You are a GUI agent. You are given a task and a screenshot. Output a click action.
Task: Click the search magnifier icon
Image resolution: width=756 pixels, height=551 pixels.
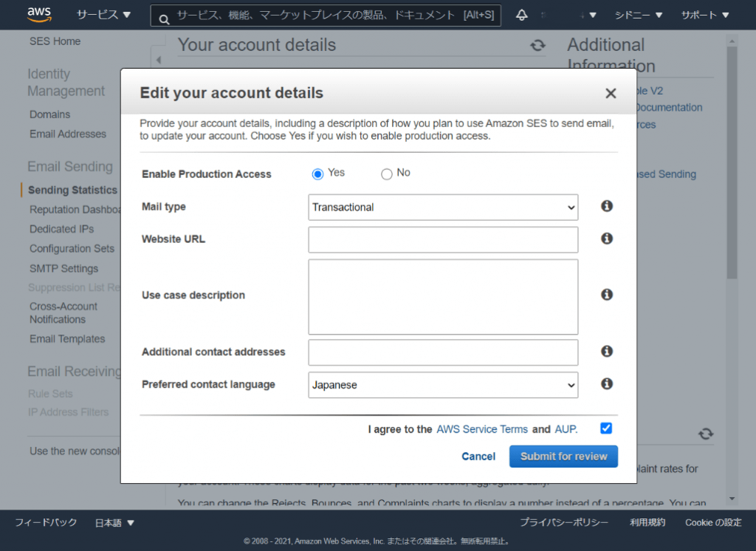click(164, 19)
